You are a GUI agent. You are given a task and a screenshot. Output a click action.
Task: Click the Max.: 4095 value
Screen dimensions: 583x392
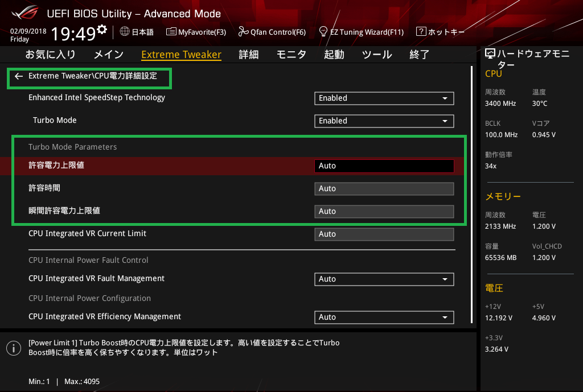coord(82,382)
